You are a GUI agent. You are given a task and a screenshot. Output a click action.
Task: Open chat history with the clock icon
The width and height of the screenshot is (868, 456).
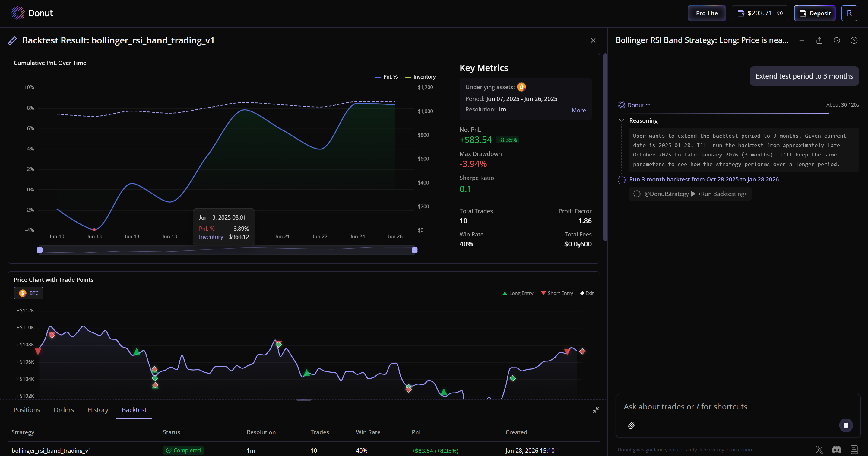coord(837,40)
